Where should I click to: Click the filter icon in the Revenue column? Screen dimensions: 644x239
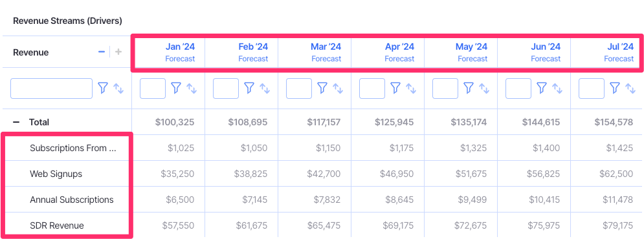pos(103,88)
